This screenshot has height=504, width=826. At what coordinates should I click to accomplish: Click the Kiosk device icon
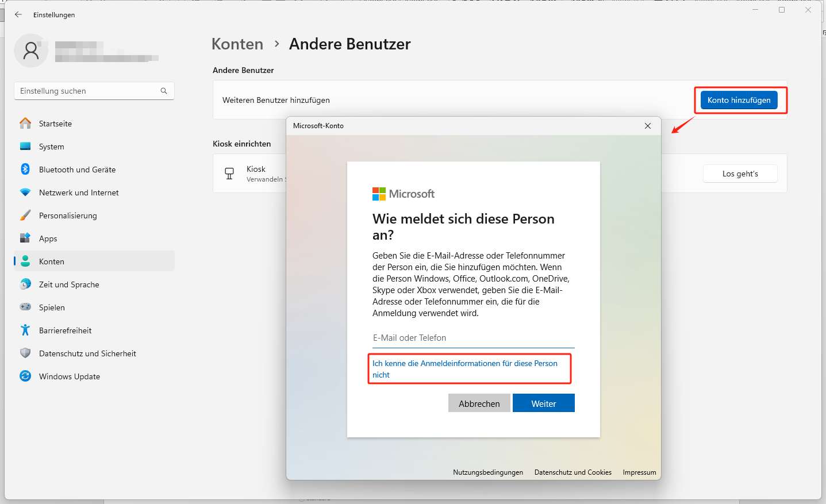point(229,174)
